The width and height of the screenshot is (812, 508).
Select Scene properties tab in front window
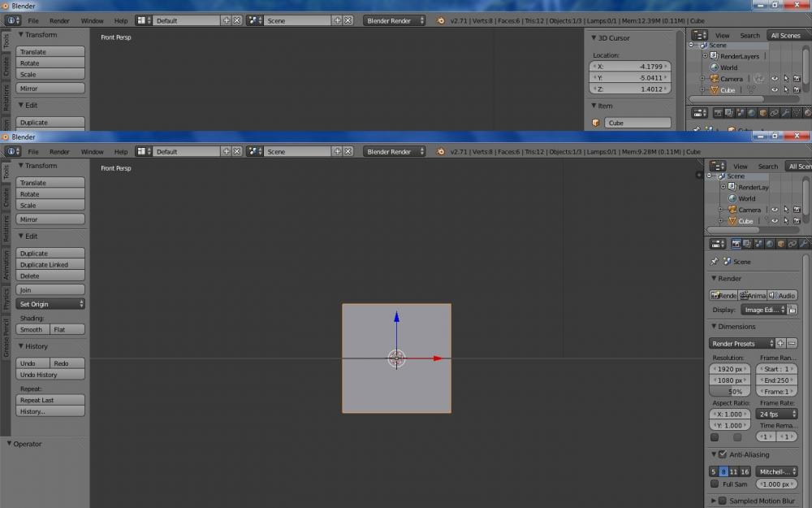coord(758,244)
